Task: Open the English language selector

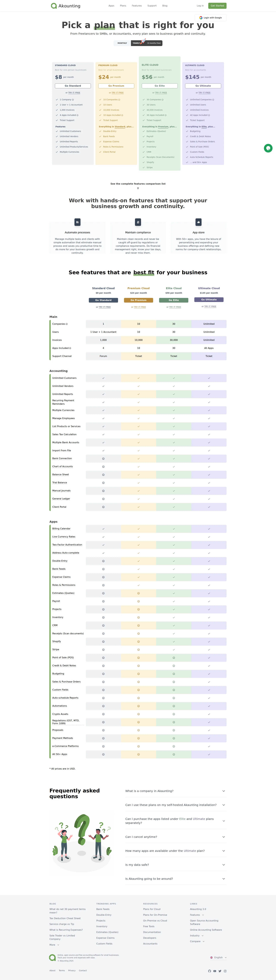Action: [x=218, y=958]
